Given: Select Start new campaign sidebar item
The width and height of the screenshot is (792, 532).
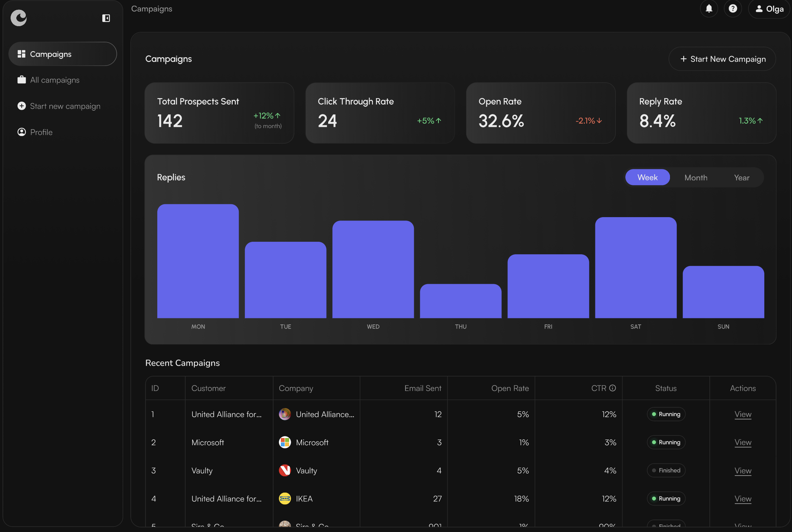Looking at the screenshot, I should [x=65, y=106].
